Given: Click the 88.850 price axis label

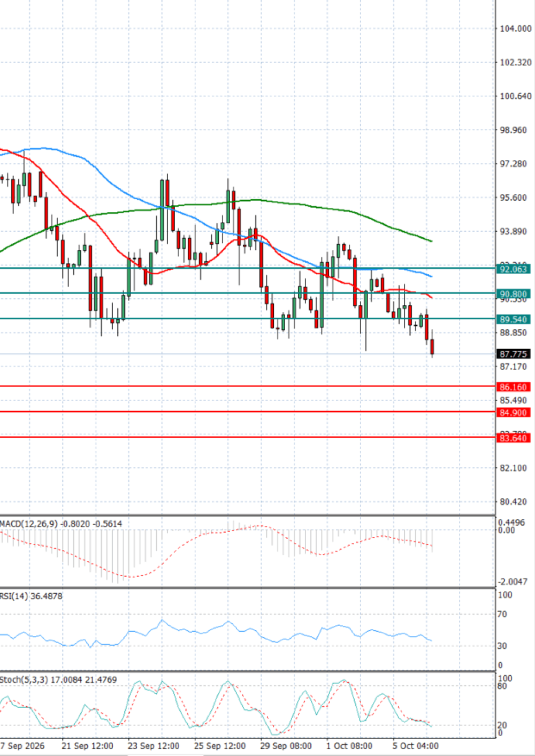Looking at the screenshot, I should pyautogui.click(x=513, y=333).
